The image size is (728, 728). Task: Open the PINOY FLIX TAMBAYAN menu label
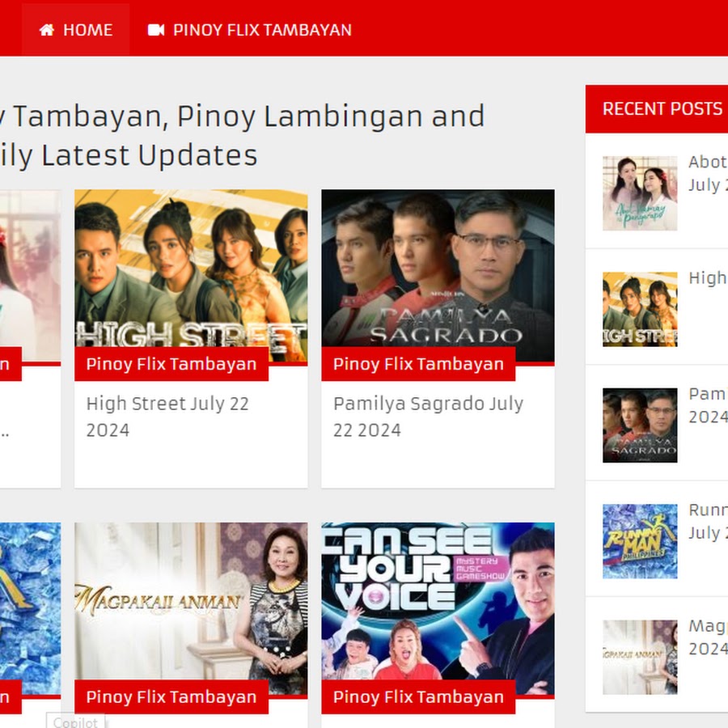pos(262,30)
